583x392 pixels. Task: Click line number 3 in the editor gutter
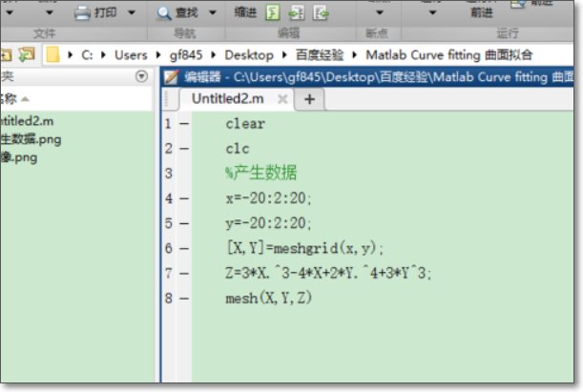[x=169, y=174]
